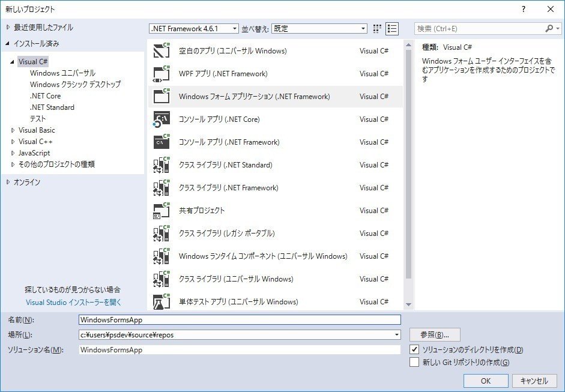Select the 空白のアプリ (ユニバーサル Windows) template icon

[x=162, y=50]
